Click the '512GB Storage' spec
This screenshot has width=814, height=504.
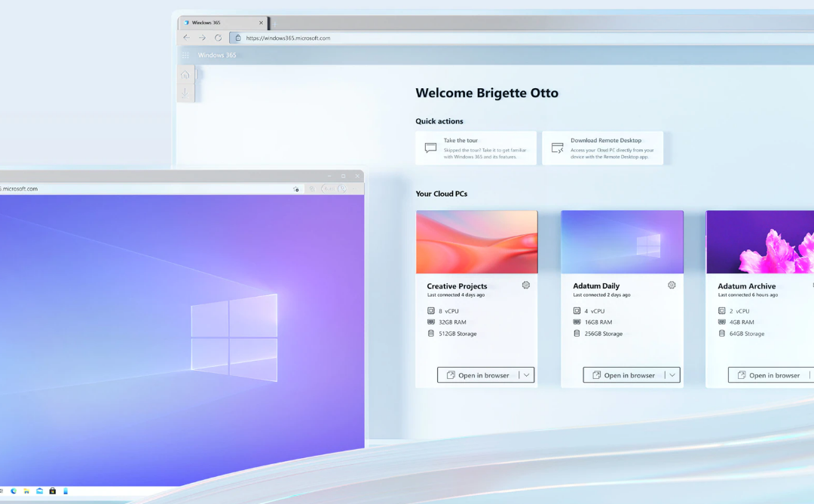click(x=457, y=334)
